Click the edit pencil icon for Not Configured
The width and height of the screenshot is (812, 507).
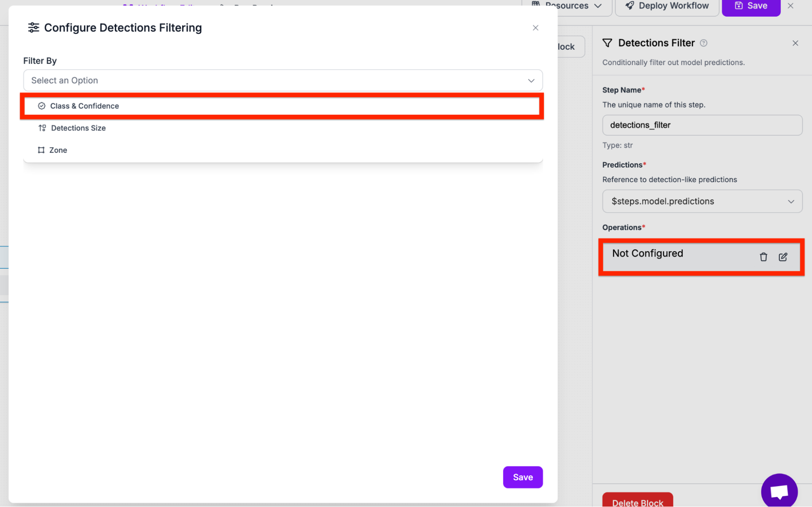click(783, 257)
